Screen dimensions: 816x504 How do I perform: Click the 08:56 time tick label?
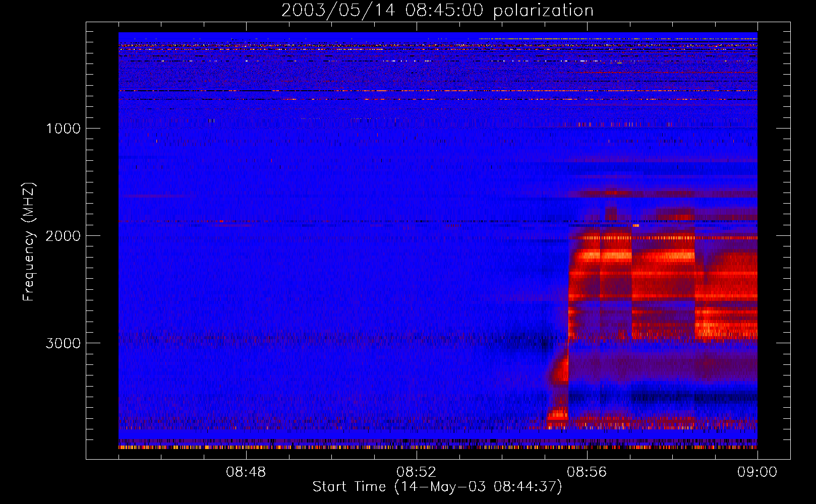point(587,472)
